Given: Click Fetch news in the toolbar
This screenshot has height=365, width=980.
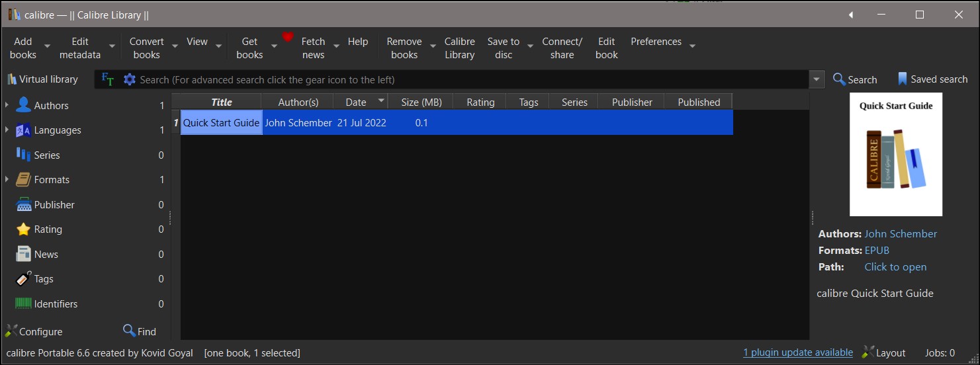Looking at the screenshot, I should pos(313,48).
